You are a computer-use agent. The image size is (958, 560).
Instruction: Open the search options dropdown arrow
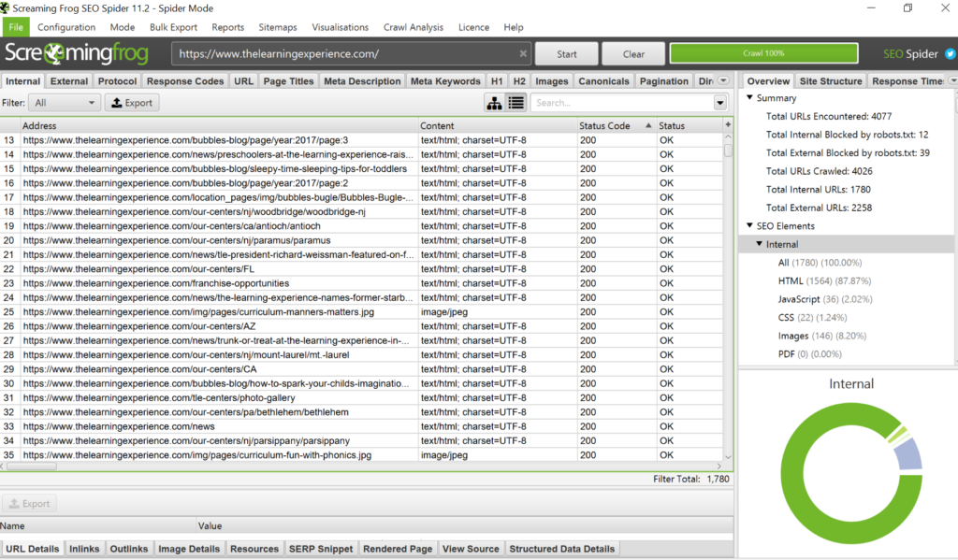(720, 103)
